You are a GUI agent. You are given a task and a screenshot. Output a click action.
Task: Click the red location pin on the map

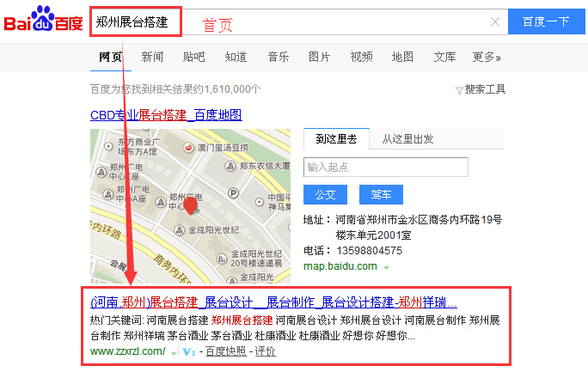click(191, 205)
